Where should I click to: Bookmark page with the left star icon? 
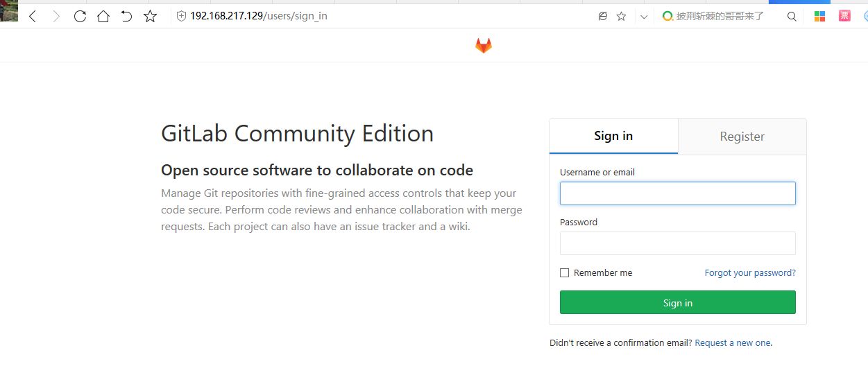coord(150,16)
